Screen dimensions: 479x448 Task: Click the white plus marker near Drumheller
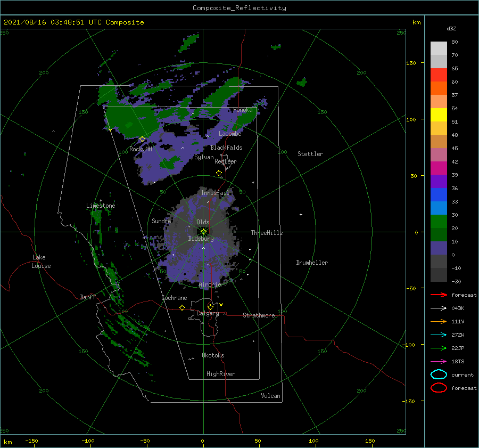(301, 214)
